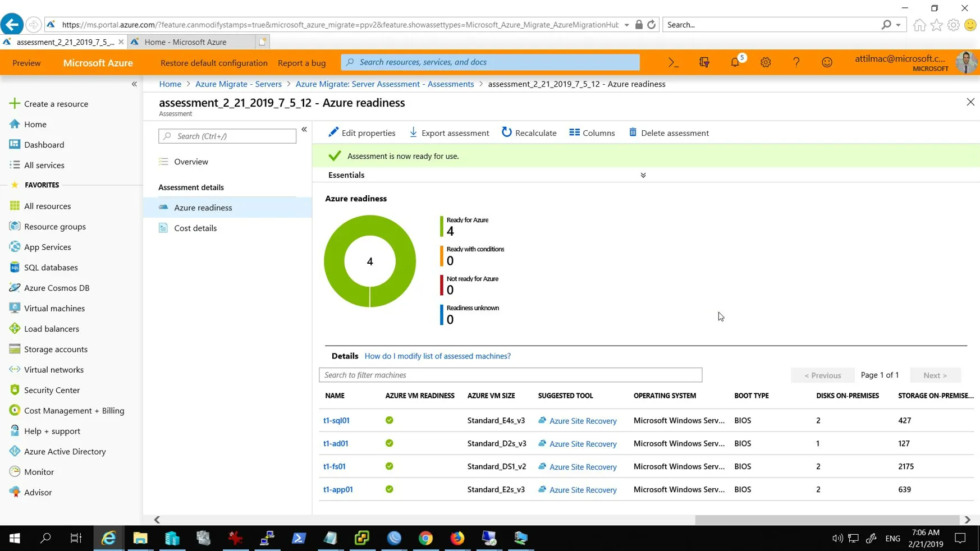This screenshot has height=551, width=980.
Task: Open the notifications bell
Action: point(735,63)
